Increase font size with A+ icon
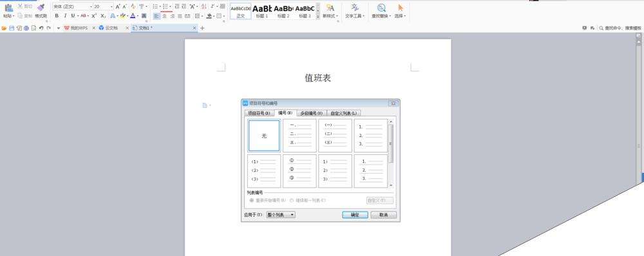644x256 pixels. (x=118, y=6)
